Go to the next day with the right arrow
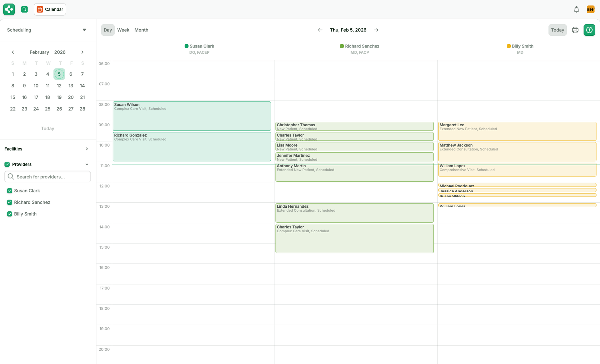Image resolution: width=600 pixels, height=364 pixels. (376, 30)
